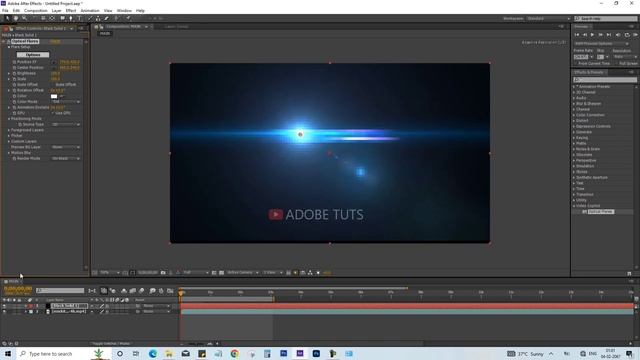
Task: Open the Window menu
Action: click(x=124, y=11)
